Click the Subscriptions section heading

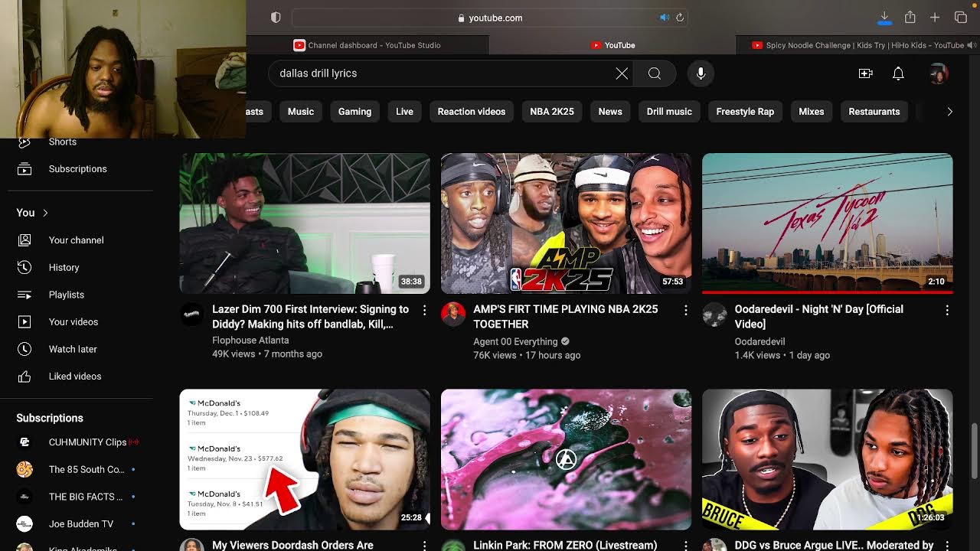[50, 418]
